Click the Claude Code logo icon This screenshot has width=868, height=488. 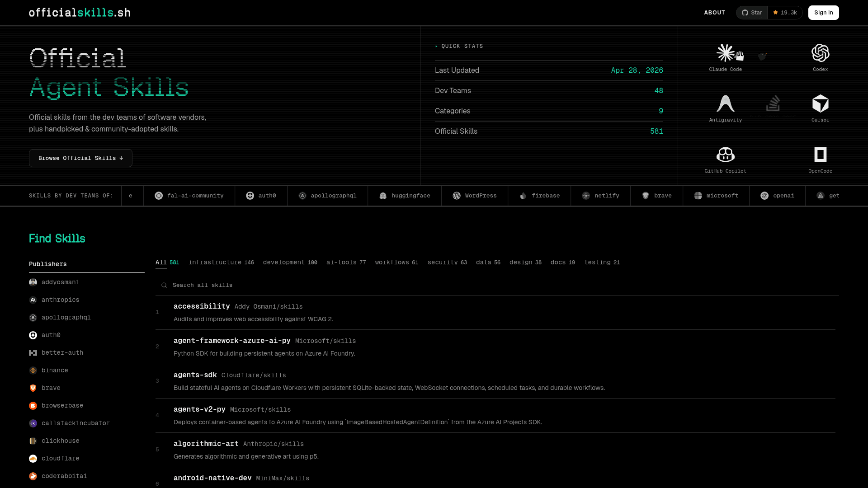pyautogui.click(x=725, y=53)
